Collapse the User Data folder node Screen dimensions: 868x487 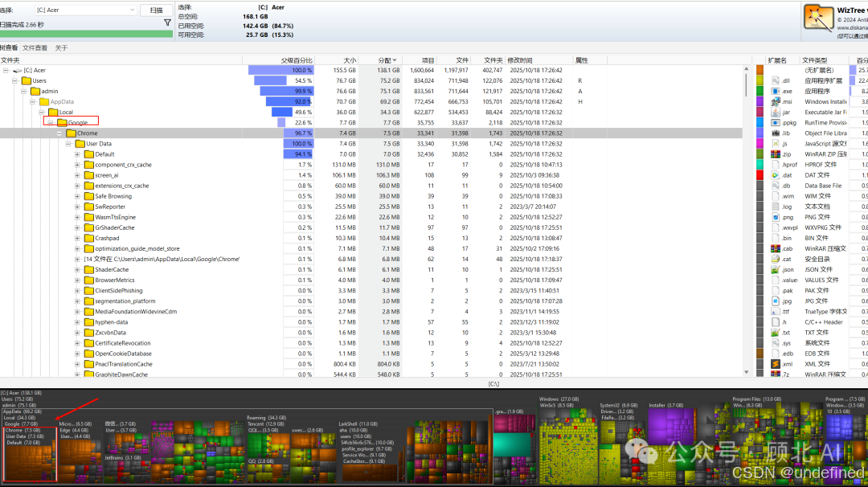click(x=68, y=144)
